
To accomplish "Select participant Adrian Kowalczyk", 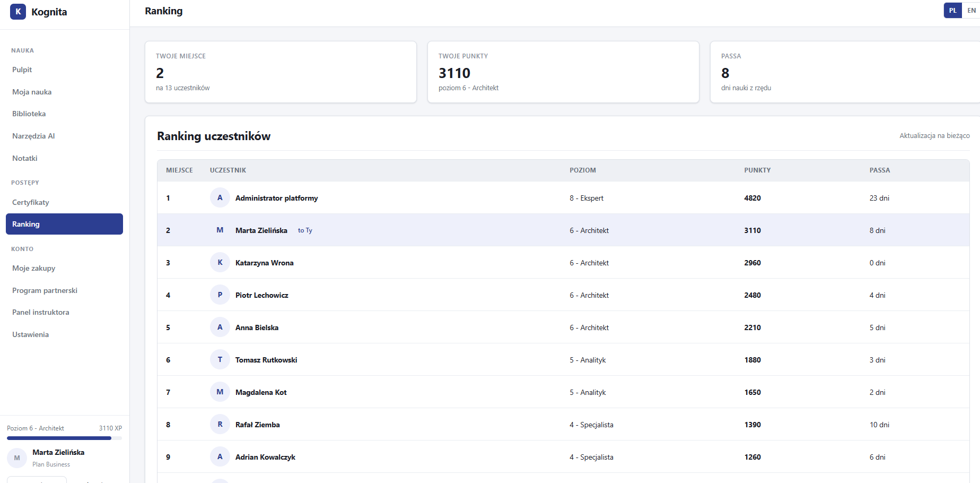I will point(266,457).
